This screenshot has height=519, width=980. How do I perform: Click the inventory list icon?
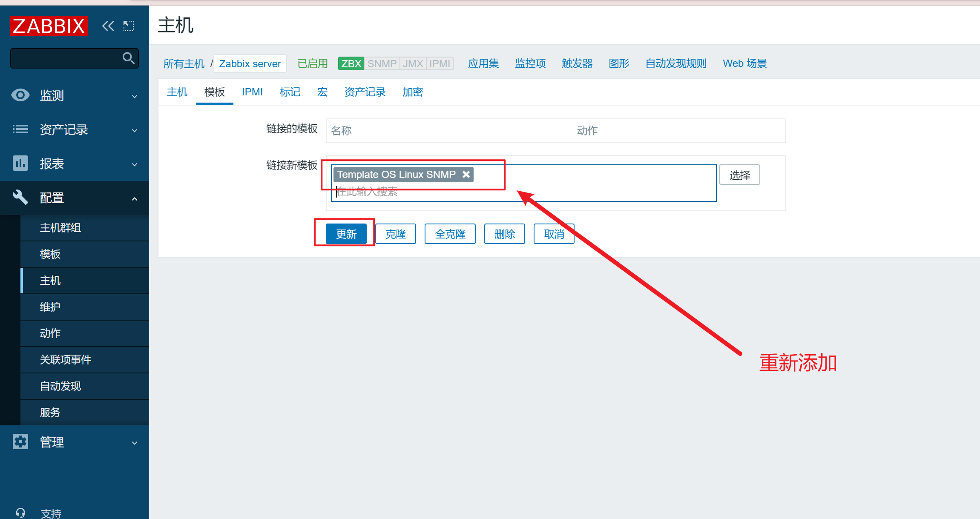coord(20,129)
